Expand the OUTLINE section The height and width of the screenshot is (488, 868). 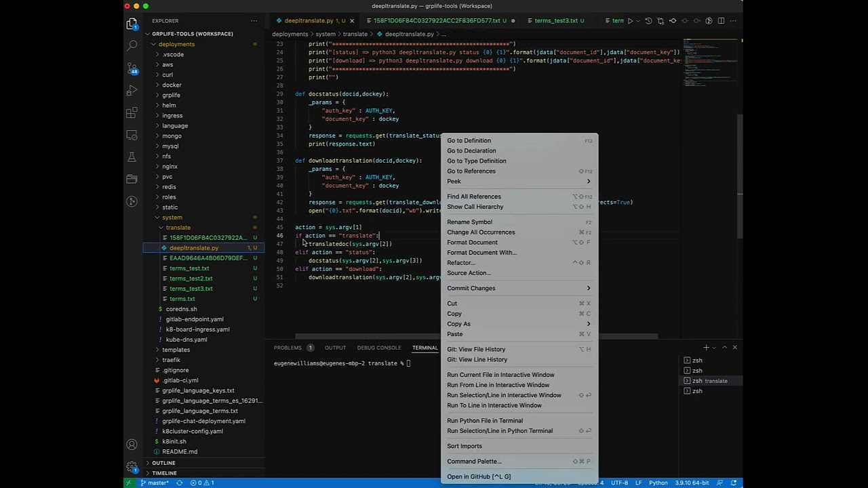tap(203, 463)
